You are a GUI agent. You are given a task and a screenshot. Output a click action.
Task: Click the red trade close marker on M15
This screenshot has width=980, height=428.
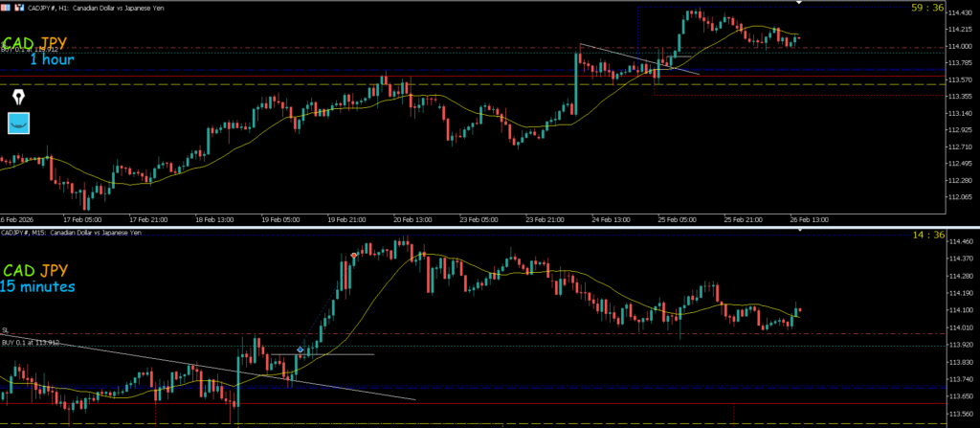coord(354,255)
